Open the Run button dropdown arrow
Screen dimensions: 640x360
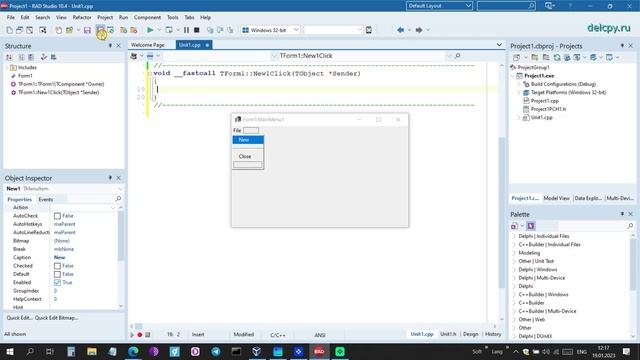click(x=159, y=30)
